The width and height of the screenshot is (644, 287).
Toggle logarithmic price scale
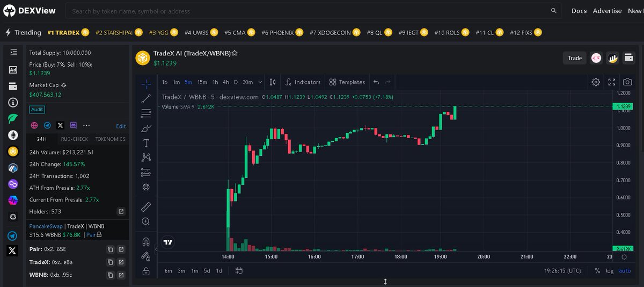(610, 271)
